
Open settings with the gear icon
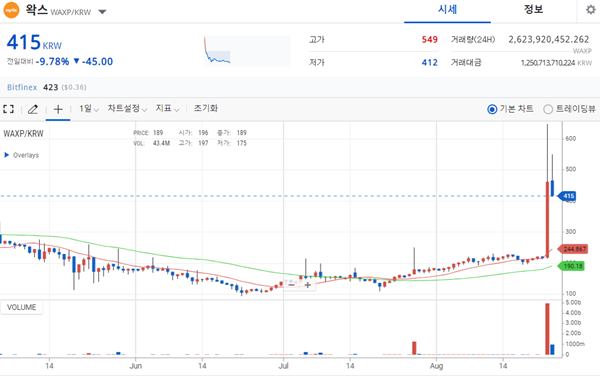click(x=591, y=10)
